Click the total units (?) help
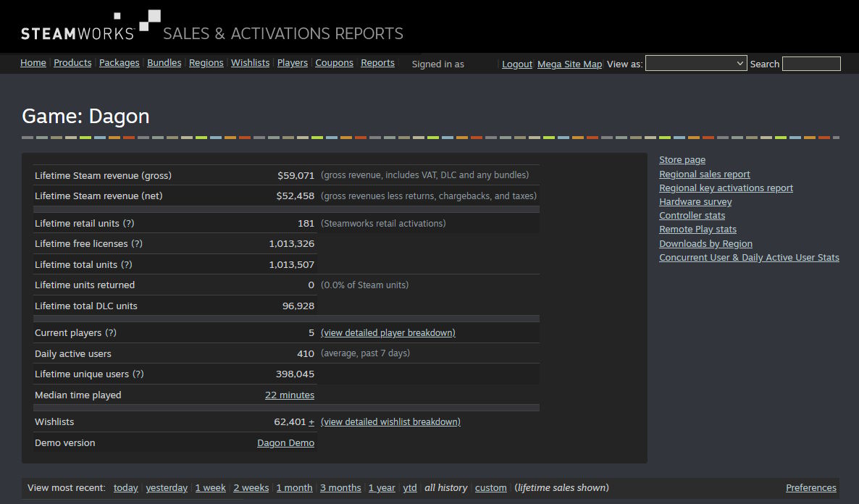Viewport: 859px width, 504px height. [x=127, y=264]
